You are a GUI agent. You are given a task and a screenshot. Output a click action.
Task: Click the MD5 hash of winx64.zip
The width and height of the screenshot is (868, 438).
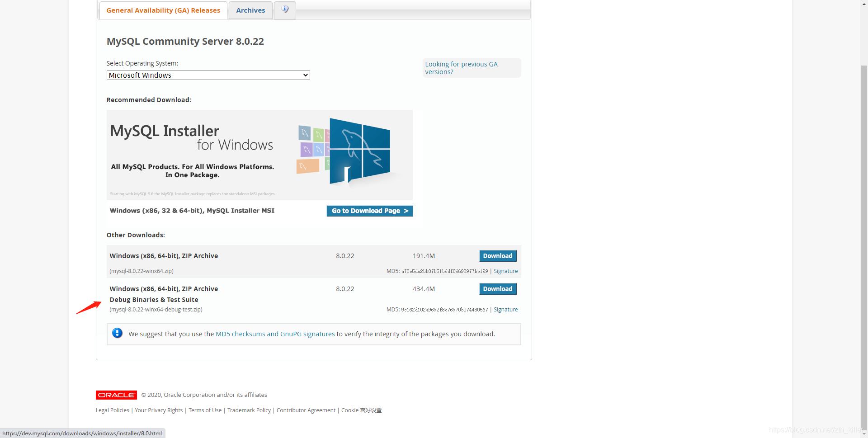[445, 271]
